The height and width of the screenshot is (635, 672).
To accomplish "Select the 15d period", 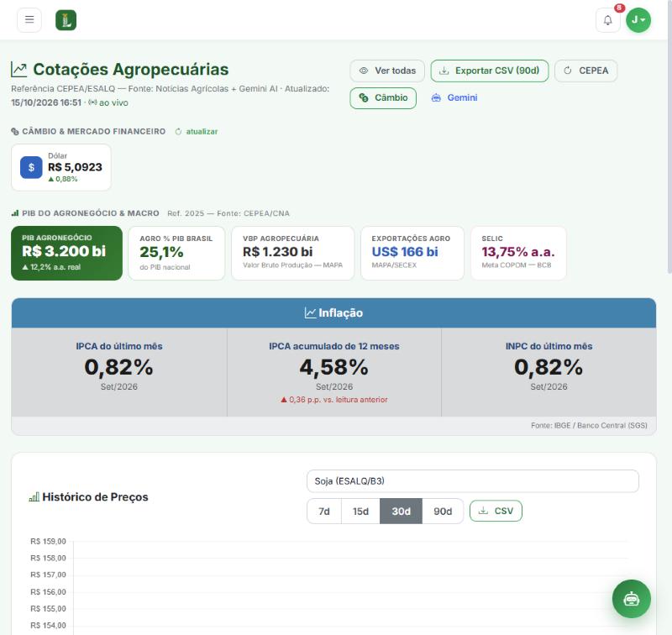I will tap(360, 512).
